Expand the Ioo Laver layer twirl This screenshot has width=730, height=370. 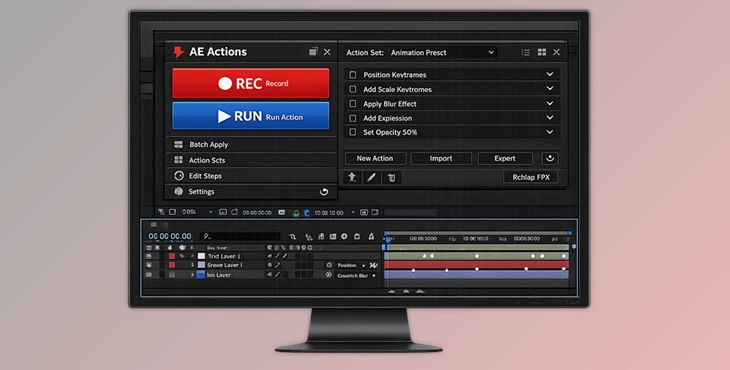[192, 275]
